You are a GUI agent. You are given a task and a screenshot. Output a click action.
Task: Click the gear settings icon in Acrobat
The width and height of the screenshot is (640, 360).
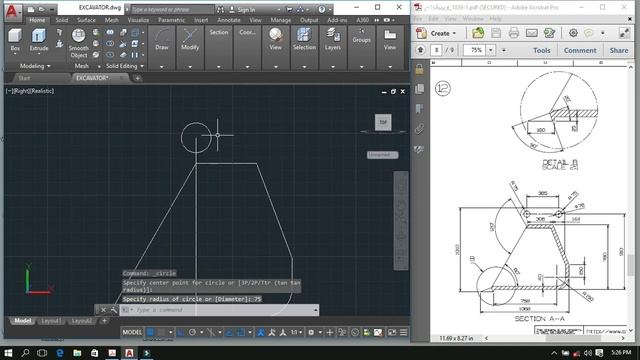573,33
